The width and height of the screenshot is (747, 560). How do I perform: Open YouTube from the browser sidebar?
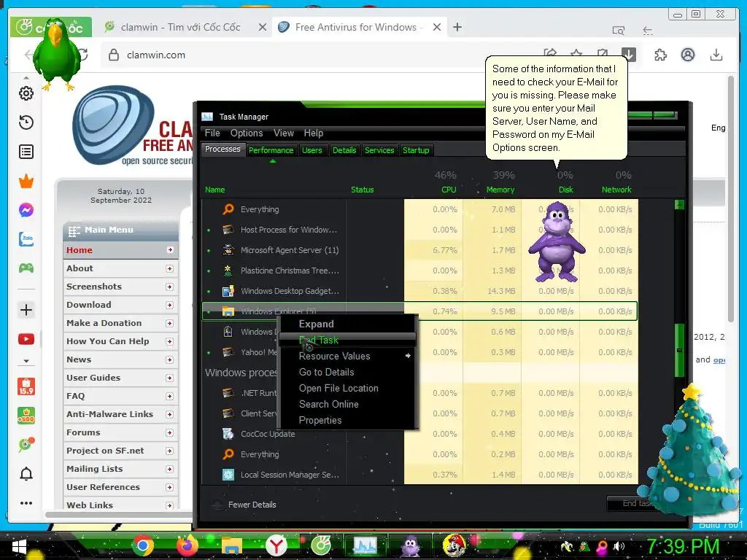click(x=26, y=339)
